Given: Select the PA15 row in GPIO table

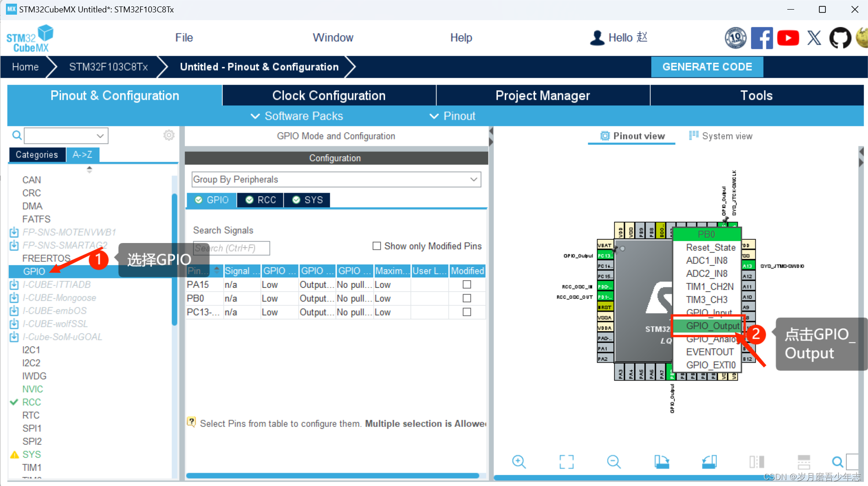Looking at the screenshot, I should (x=335, y=284).
